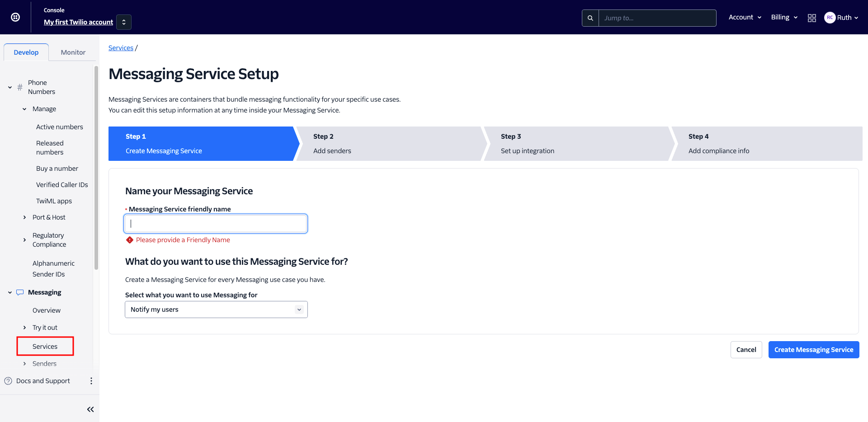The height and width of the screenshot is (422, 868).
Task: Focus the Messaging Service friendly name field
Action: pos(216,224)
